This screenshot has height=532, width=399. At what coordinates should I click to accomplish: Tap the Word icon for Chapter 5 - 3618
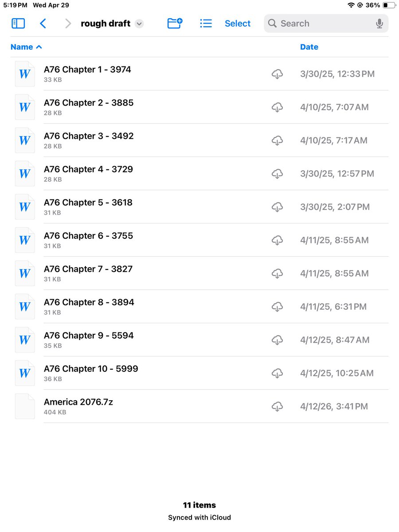tap(24, 207)
